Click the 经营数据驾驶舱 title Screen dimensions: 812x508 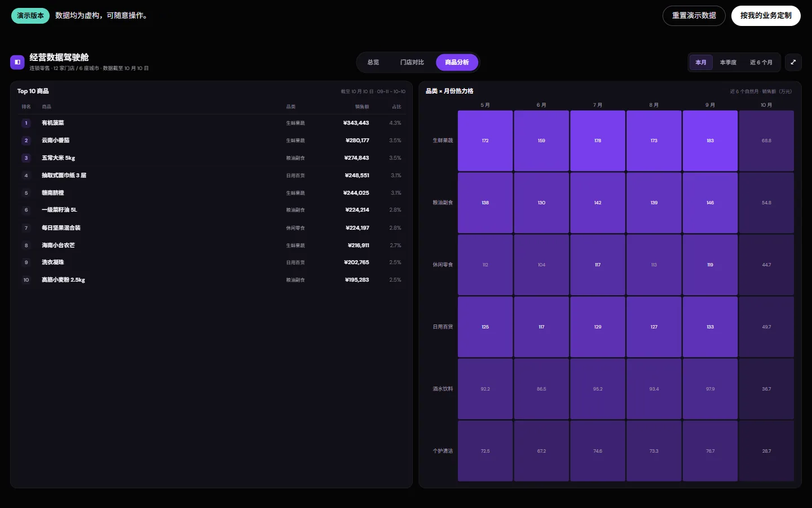coord(59,57)
